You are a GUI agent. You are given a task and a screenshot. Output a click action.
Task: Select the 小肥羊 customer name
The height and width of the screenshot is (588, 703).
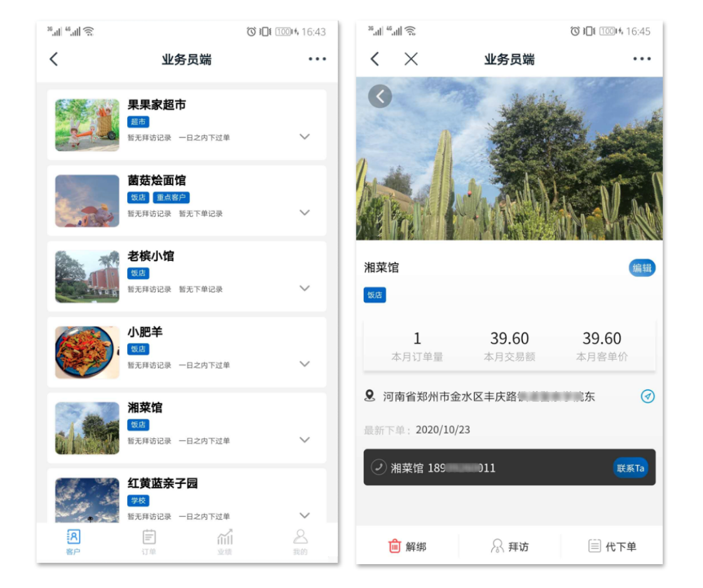click(x=145, y=332)
